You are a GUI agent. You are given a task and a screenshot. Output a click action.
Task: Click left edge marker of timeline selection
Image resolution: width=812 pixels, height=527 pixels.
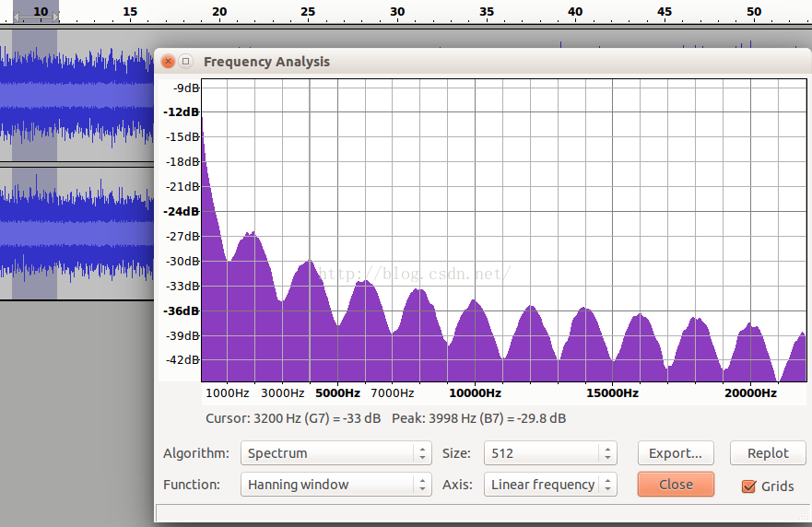tap(16, 18)
